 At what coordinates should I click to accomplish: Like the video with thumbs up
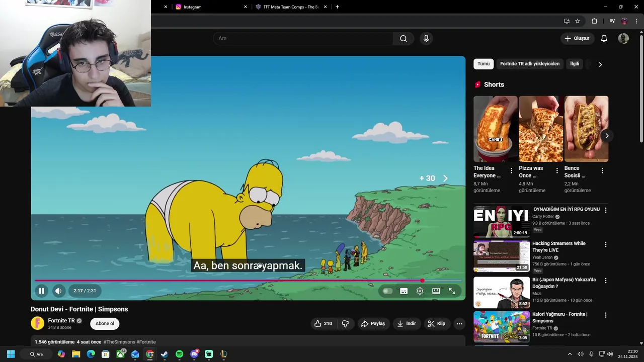[323, 324]
